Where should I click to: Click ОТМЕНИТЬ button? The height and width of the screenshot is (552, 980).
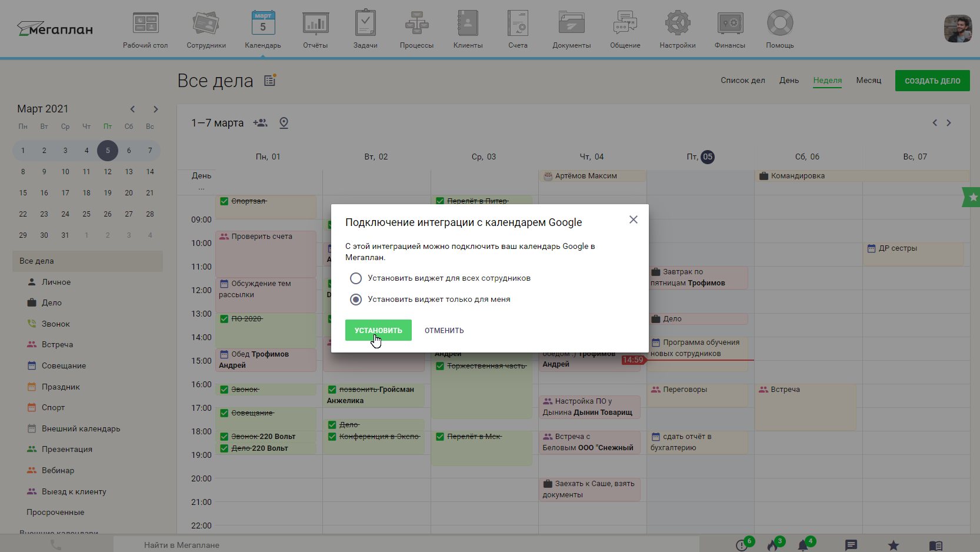pyautogui.click(x=444, y=331)
